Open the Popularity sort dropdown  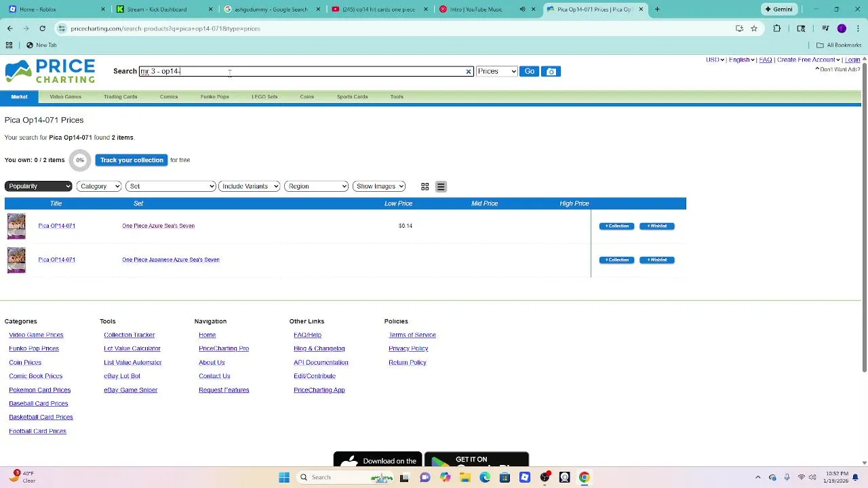point(38,186)
